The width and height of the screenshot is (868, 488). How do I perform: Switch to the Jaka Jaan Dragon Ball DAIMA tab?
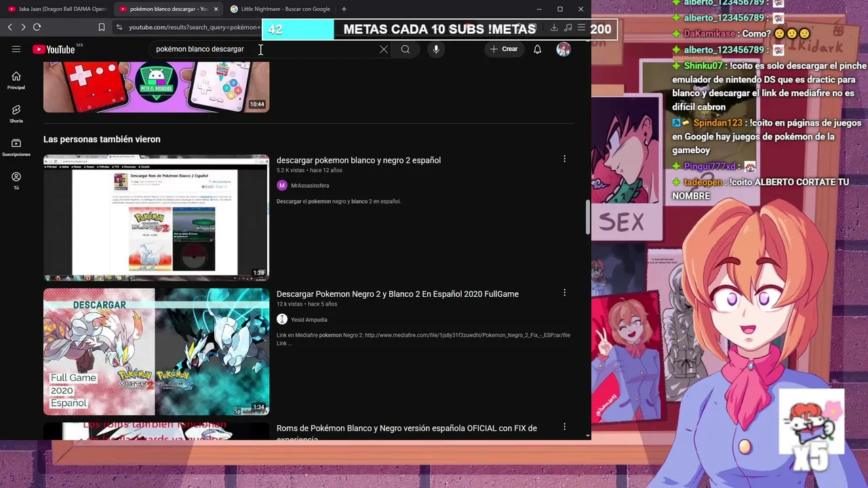pyautogui.click(x=58, y=9)
